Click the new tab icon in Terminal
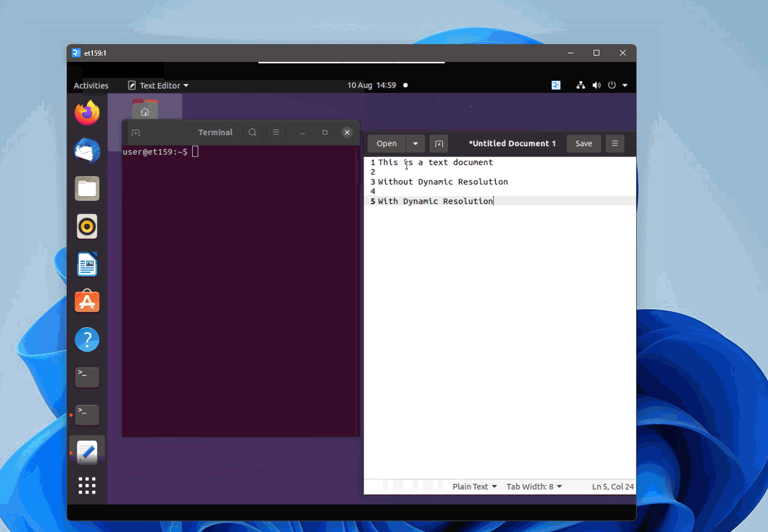 coord(136,132)
